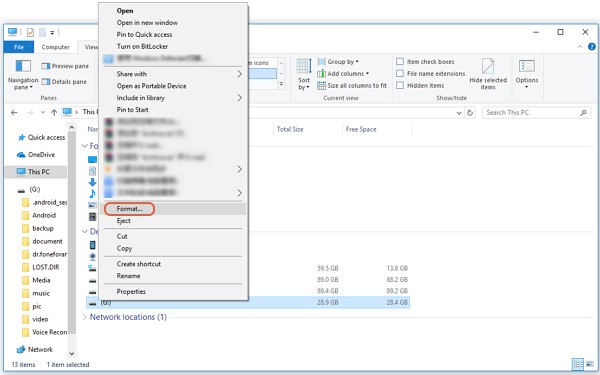Open recent locations dropdown arrow
Screen dimensions: 600x375
43,112
